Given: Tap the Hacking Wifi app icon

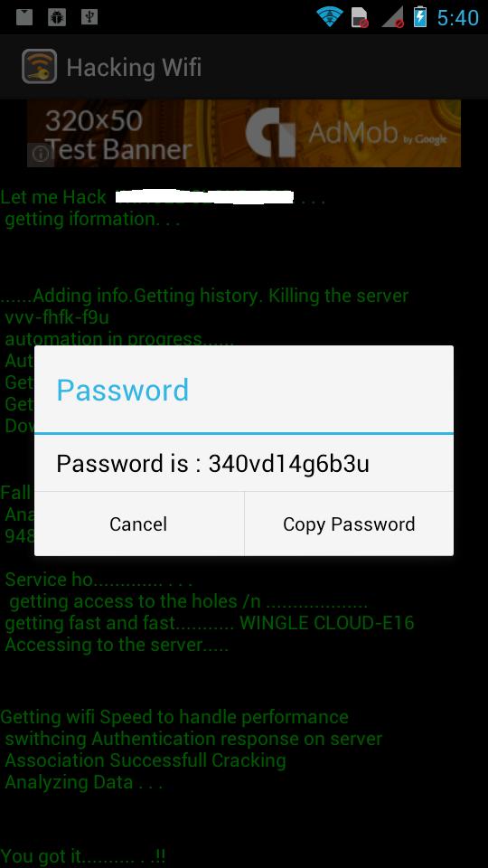Looking at the screenshot, I should pos(39,67).
